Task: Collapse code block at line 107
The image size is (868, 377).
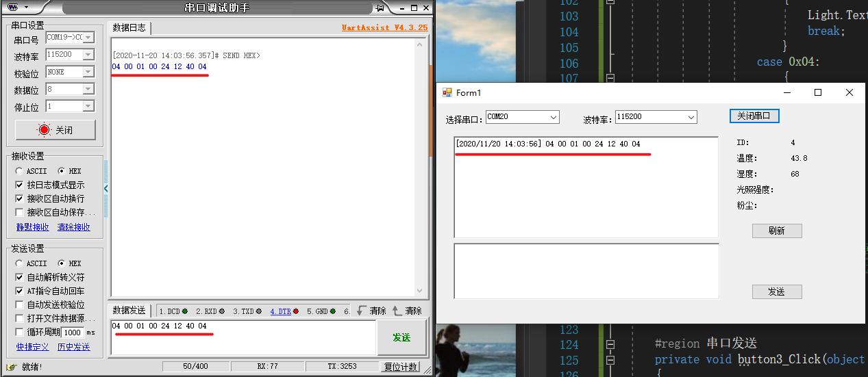Action: (x=610, y=79)
